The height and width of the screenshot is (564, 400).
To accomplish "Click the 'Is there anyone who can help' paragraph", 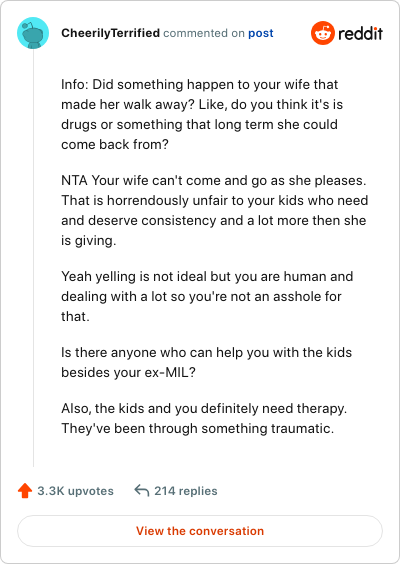I will click(206, 362).
